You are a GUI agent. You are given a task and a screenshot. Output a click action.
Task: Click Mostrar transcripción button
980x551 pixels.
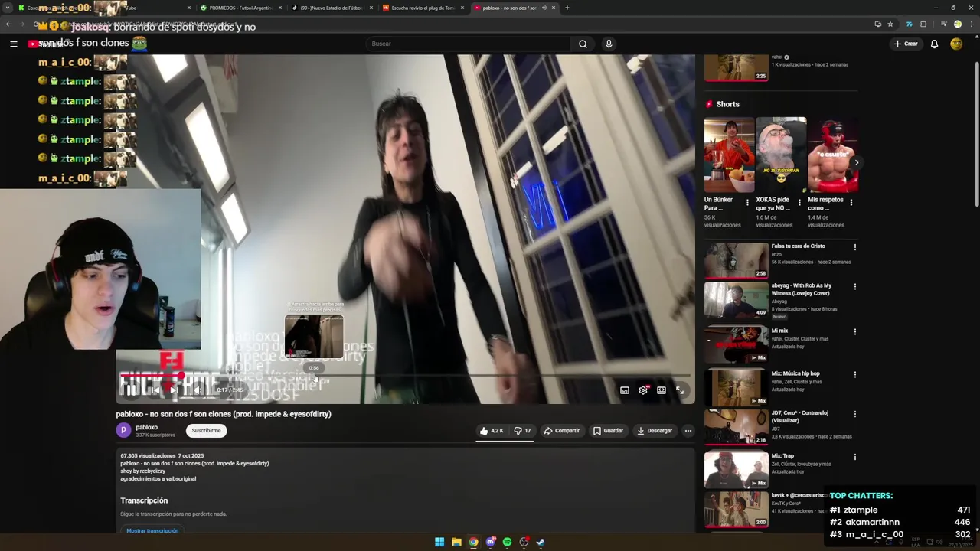(152, 530)
